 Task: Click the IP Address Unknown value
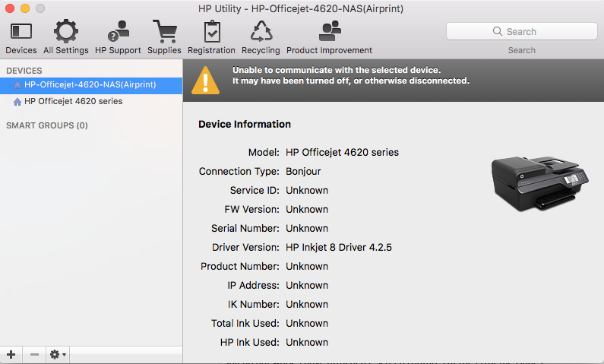coord(307,286)
